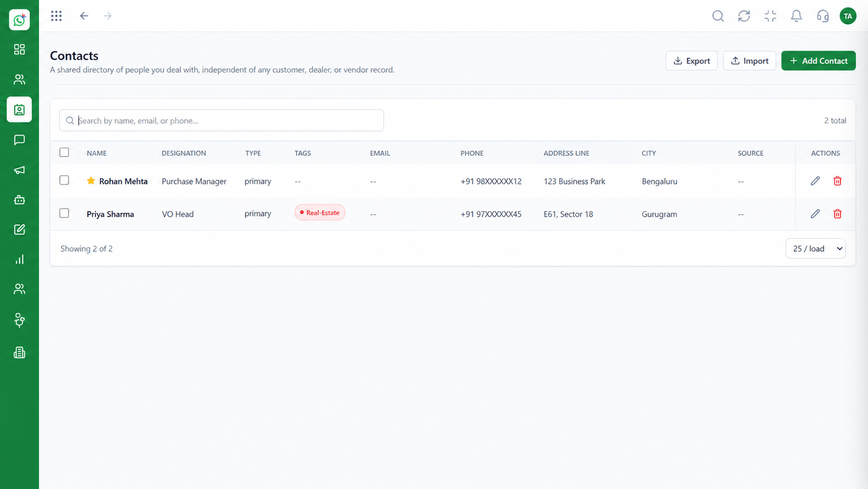Click the Add Contact button
868x489 pixels.
pyautogui.click(x=818, y=61)
